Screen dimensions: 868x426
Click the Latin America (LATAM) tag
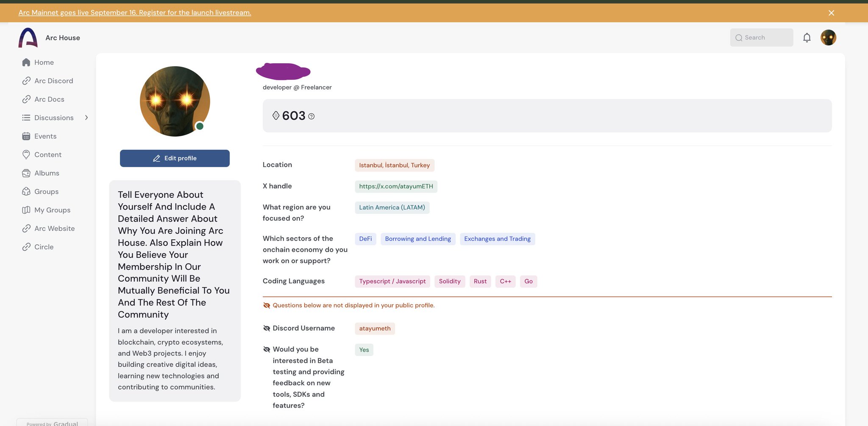pos(392,207)
